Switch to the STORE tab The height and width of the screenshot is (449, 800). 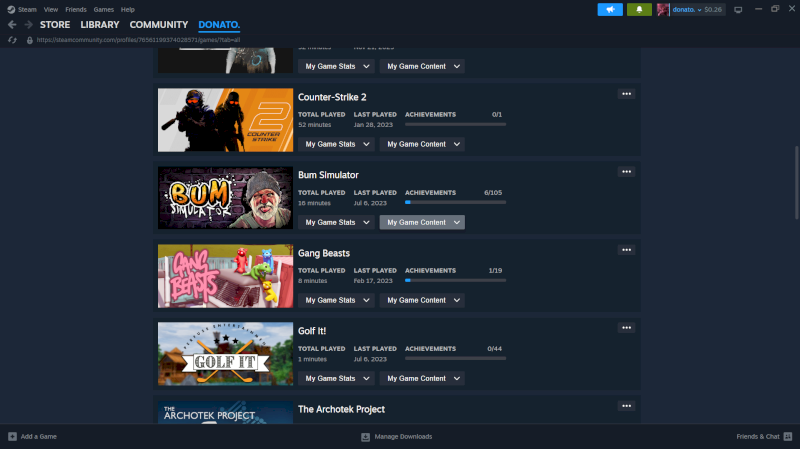tap(55, 24)
